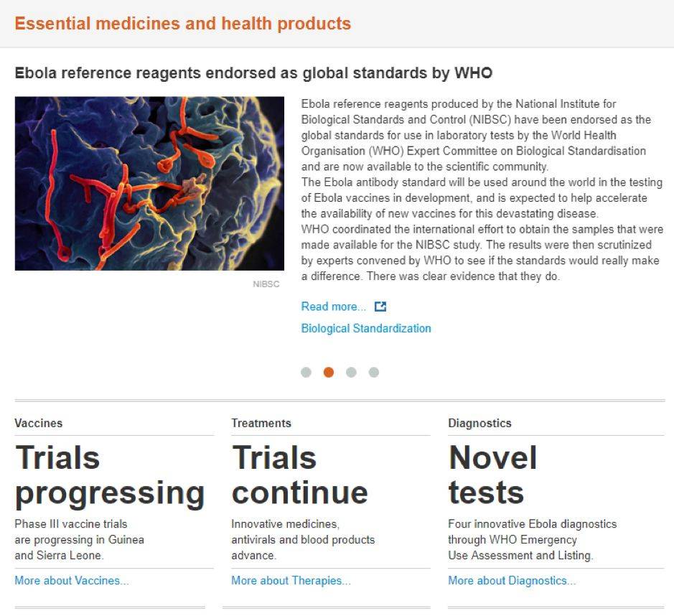The width and height of the screenshot is (674, 616).
Task: Select the active orange carousel dot
Action: [329, 373]
